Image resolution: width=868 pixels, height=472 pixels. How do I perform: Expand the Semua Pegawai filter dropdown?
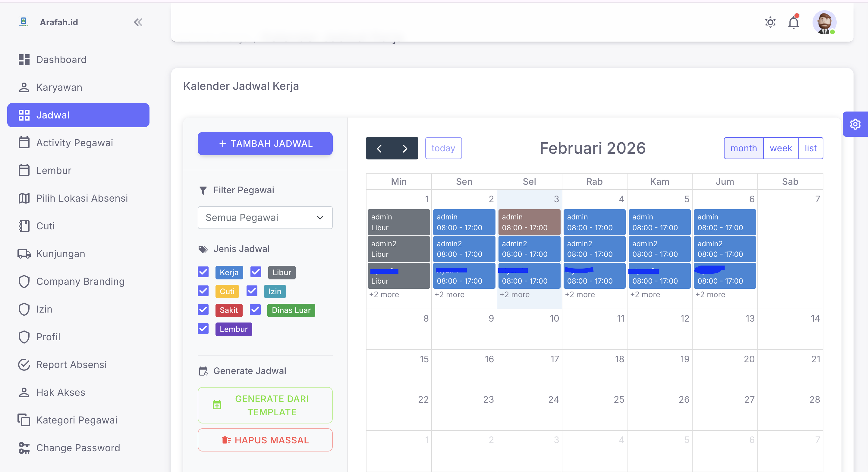[265, 218]
